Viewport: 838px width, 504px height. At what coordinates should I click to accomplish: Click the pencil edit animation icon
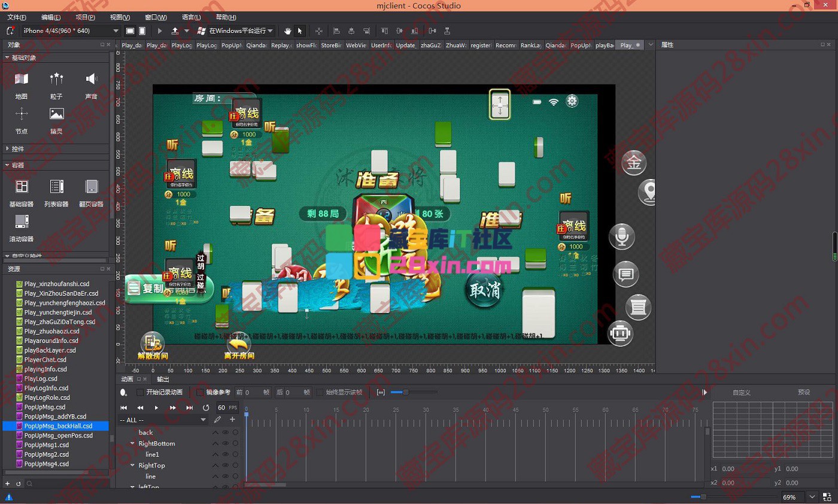tap(218, 420)
